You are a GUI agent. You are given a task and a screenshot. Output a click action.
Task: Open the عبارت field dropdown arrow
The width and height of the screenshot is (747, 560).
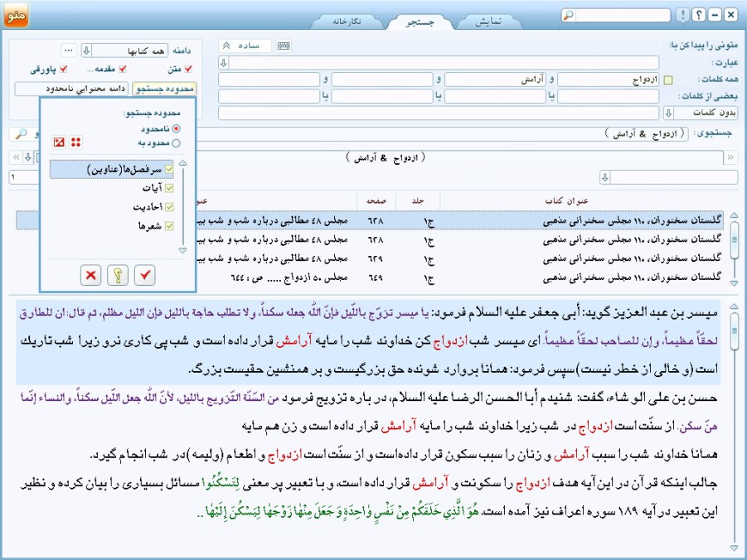223,62
